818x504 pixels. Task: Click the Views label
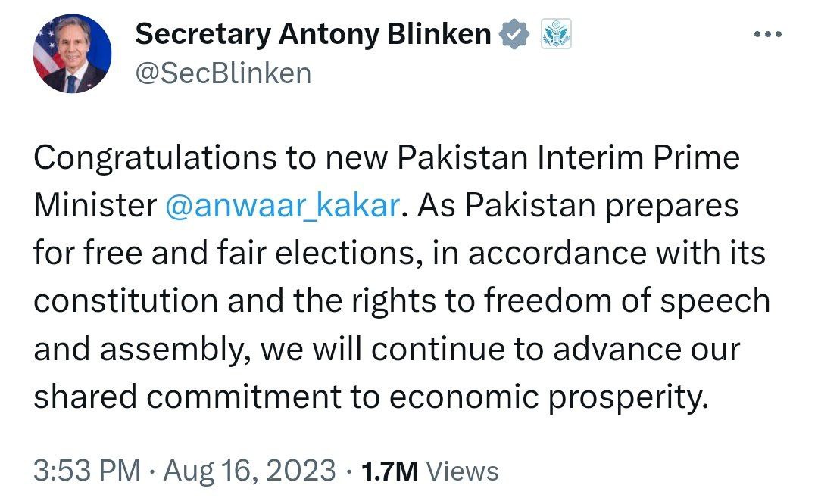tap(462, 471)
